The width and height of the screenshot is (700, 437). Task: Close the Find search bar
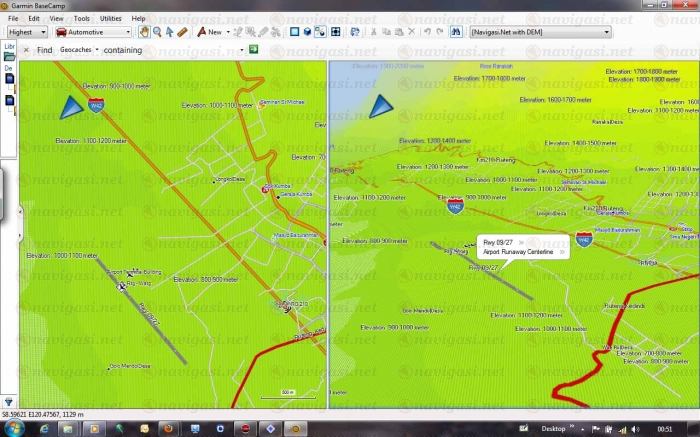(25, 49)
